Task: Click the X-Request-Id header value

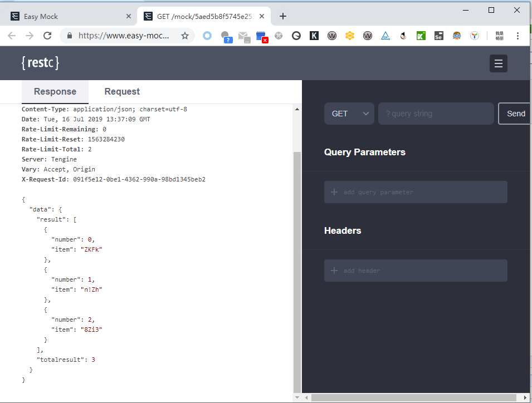Action: (x=139, y=179)
